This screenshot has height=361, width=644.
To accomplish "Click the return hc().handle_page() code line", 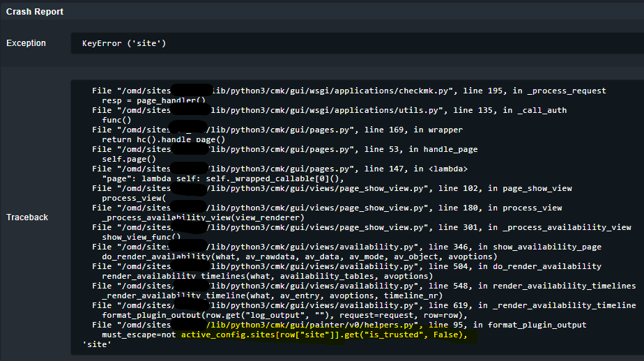I will coord(163,139).
